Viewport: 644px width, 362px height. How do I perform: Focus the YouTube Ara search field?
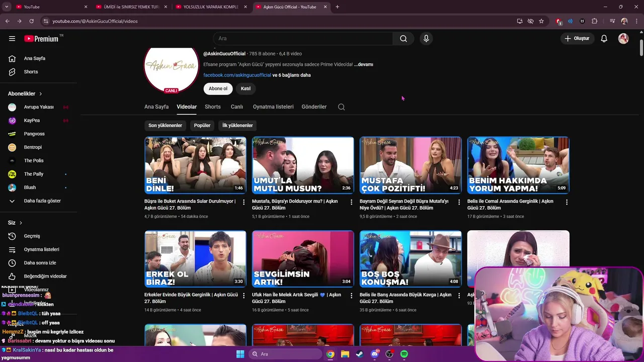click(x=303, y=38)
